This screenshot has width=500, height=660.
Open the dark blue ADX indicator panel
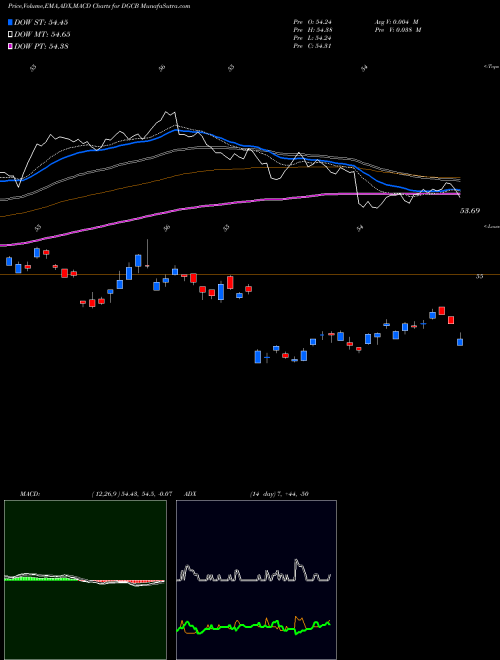pyautogui.click(x=256, y=580)
